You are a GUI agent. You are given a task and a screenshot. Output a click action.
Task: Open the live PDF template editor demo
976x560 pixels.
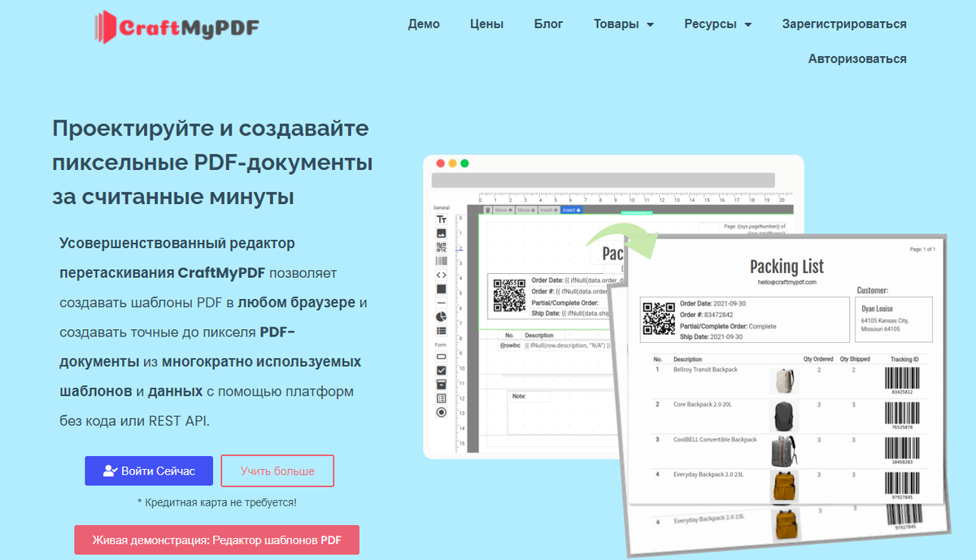[x=217, y=540]
